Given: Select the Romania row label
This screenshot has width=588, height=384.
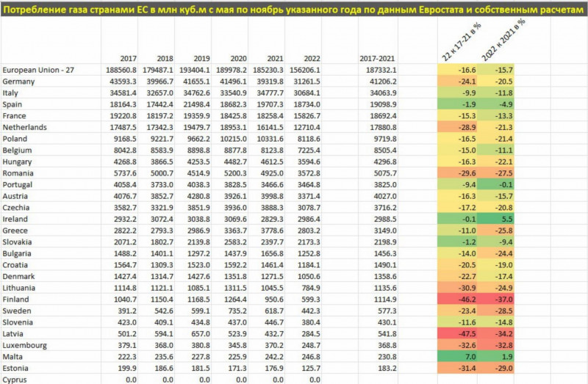Looking at the screenshot, I should (x=18, y=173).
